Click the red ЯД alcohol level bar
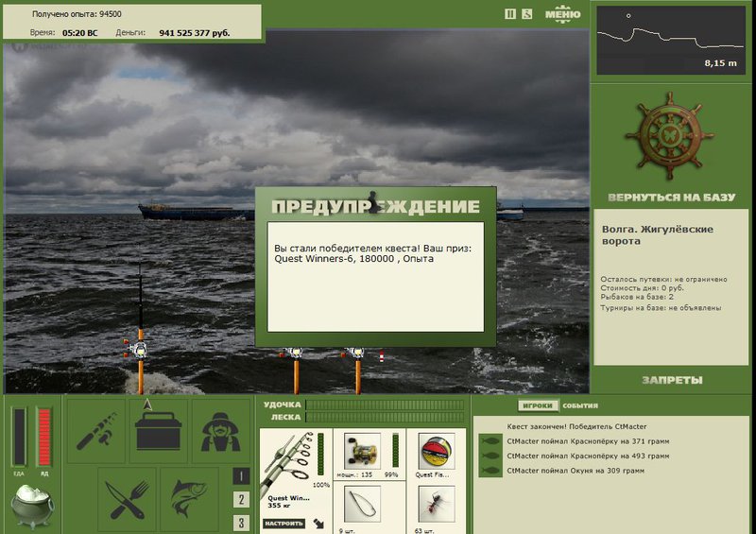 pos(44,437)
